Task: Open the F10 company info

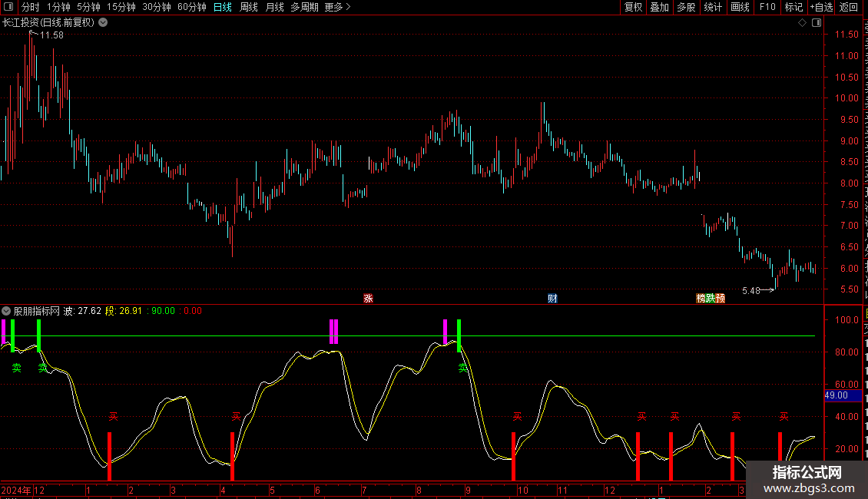Action: coord(767,7)
